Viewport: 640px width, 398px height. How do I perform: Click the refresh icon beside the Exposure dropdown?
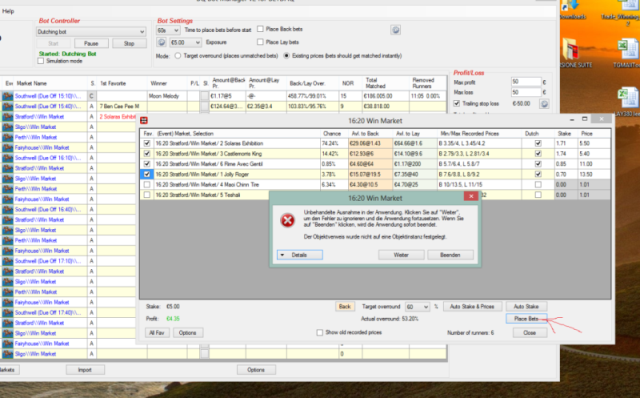click(x=162, y=42)
